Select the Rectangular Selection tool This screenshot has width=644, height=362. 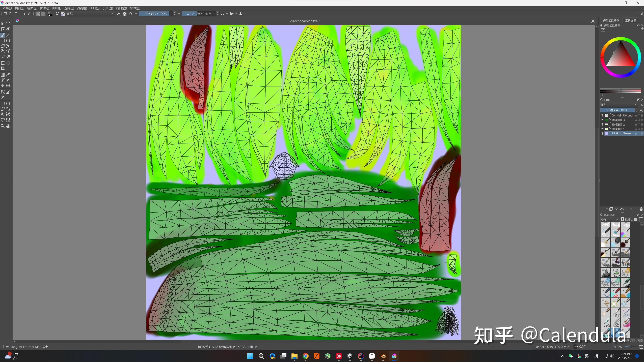(x=3, y=104)
